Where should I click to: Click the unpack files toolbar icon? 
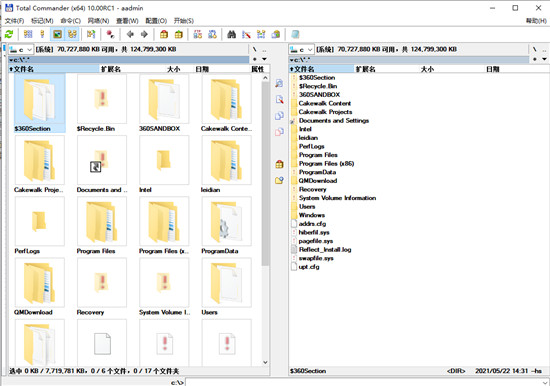179,34
